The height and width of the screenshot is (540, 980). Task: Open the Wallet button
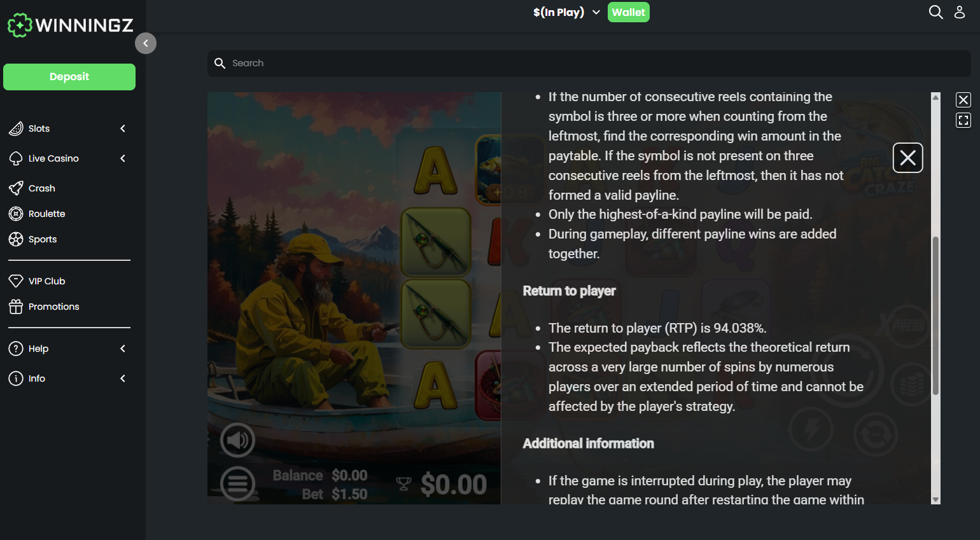tap(629, 12)
